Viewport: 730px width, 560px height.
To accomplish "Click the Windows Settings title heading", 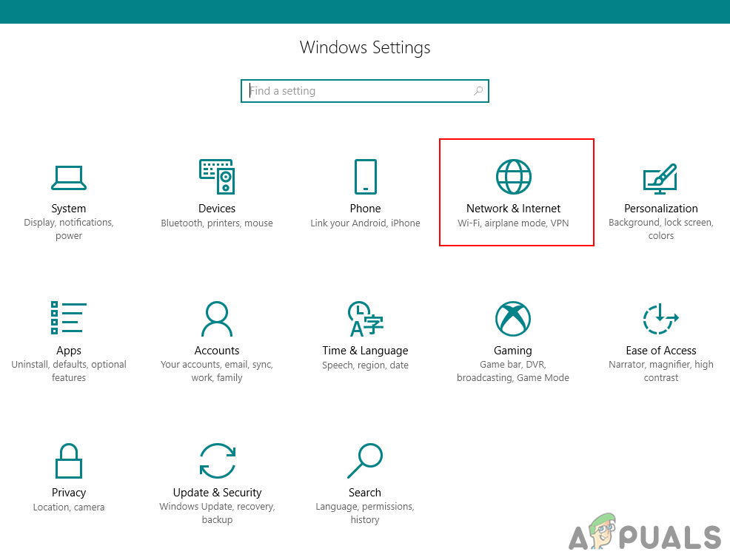I will pos(365,47).
